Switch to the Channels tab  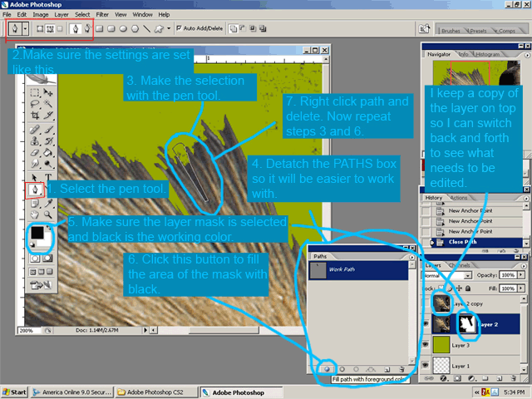(x=459, y=265)
